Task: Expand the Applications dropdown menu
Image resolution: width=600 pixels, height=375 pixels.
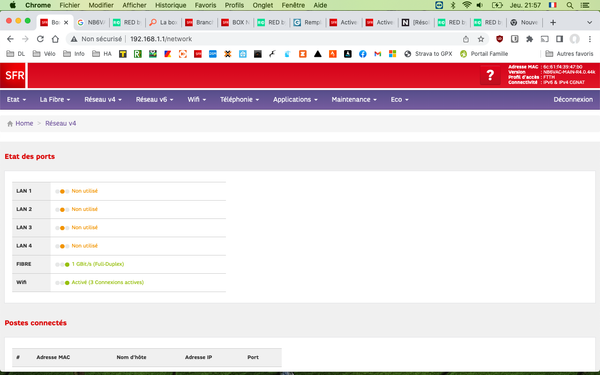Action: 295,99
